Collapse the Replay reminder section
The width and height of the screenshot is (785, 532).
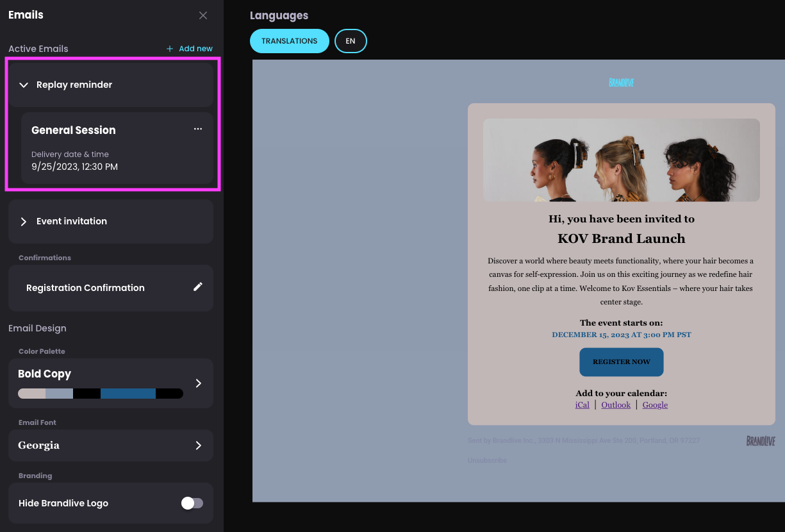pyautogui.click(x=24, y=85)
